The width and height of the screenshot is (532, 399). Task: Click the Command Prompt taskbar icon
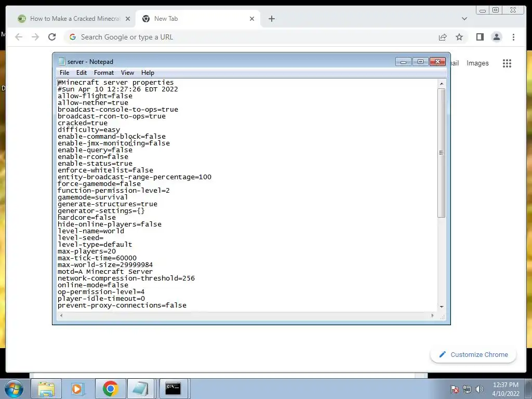(173, 389)
